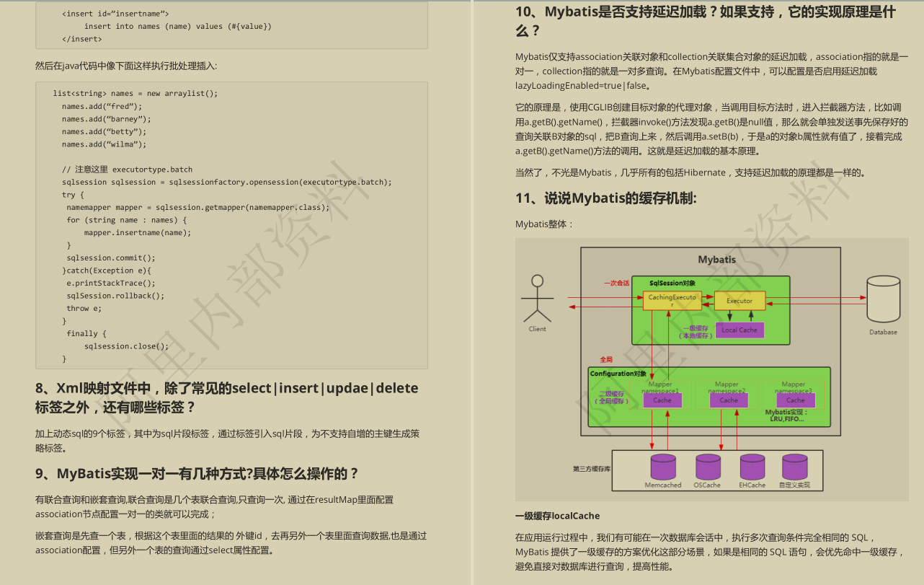Click Cache box under Mapper namespace3
The image size is (924, 585).
point(795,400)
